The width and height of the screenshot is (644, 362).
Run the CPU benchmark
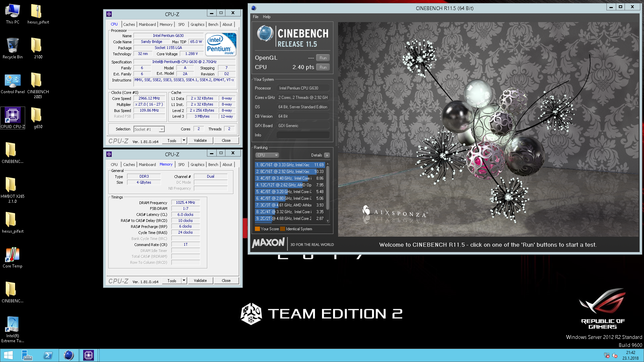tap(323, 67)
